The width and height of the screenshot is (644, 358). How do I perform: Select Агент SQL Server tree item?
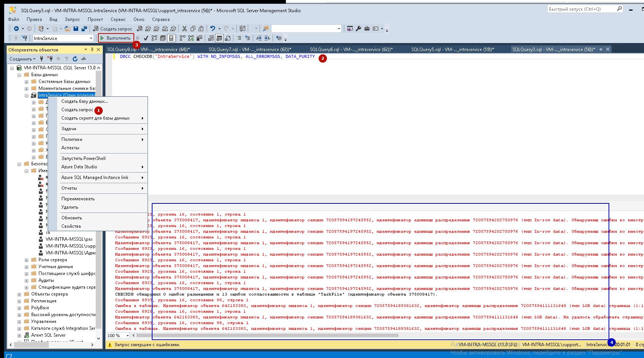coord(48,335)
